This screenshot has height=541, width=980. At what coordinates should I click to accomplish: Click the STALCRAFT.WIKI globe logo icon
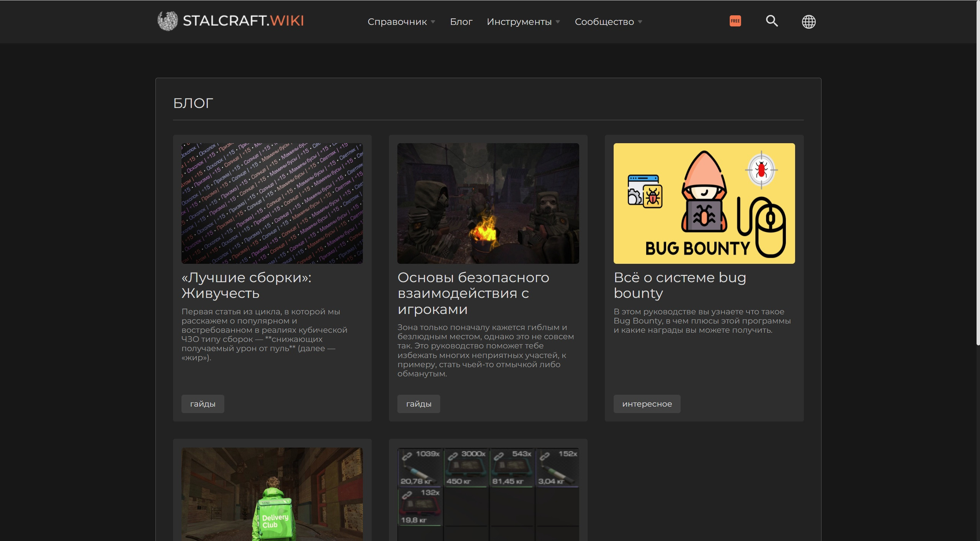[x=167, y=21]
